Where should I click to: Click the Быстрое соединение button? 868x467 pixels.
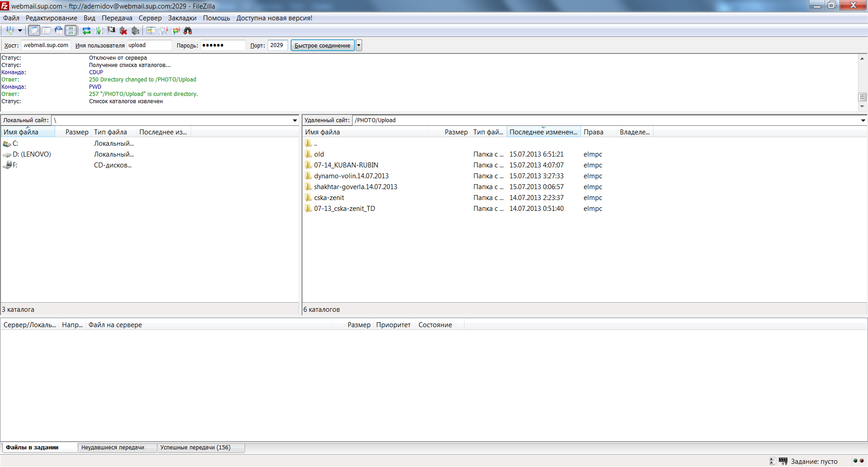point(322,45)
